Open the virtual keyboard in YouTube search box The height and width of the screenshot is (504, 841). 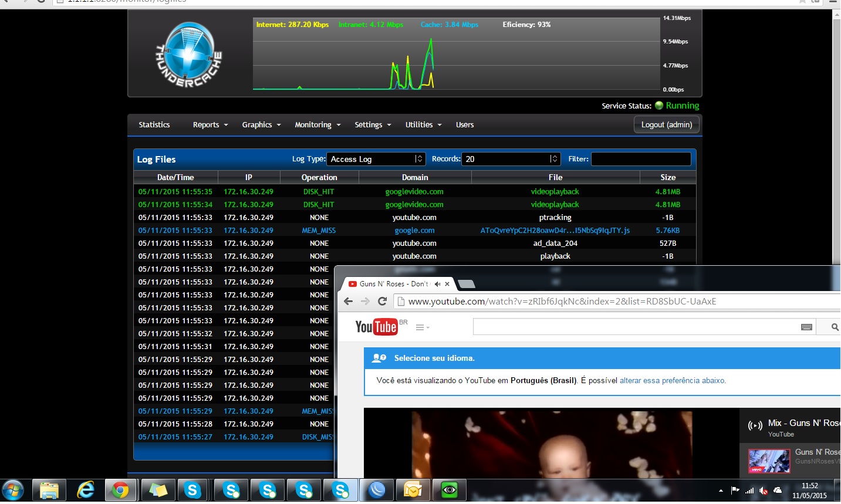point(807,327)
